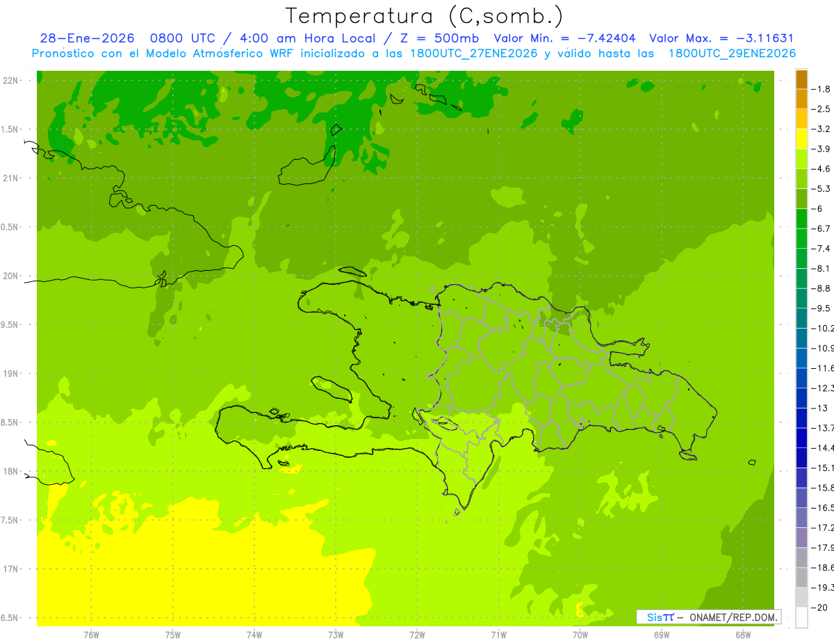The height and width of the screenshot is (644, 834).
Task: Select the date text "28-Ene-2026"
Action: 87,38
